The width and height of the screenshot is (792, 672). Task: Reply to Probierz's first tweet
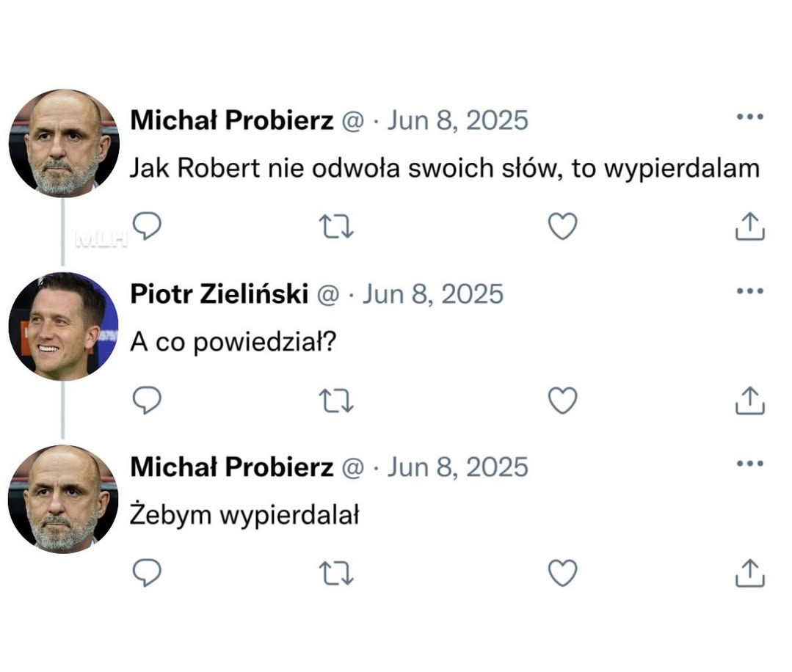pos(147,227)
